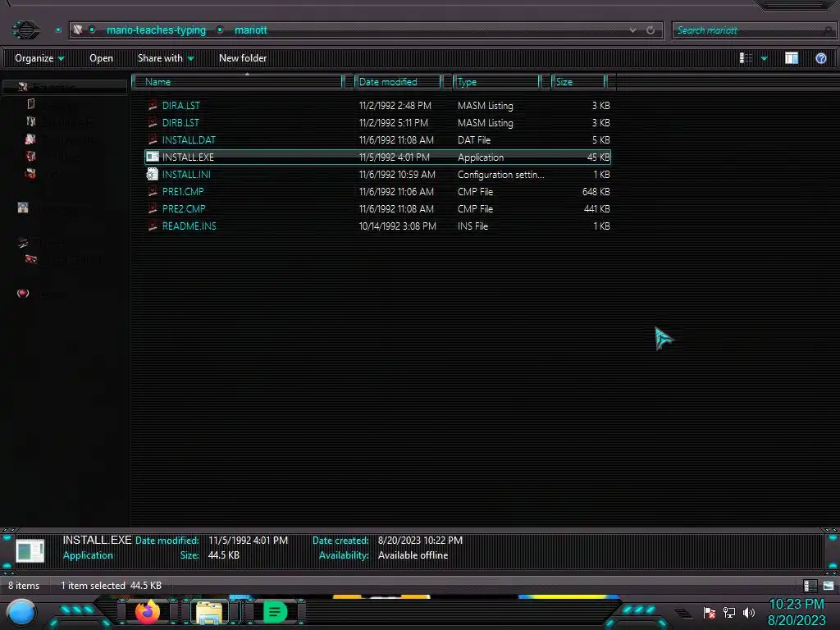The height and width of the screenshot is (630, 840).
Task: Click the Search mariott input field
Action: 753,30
